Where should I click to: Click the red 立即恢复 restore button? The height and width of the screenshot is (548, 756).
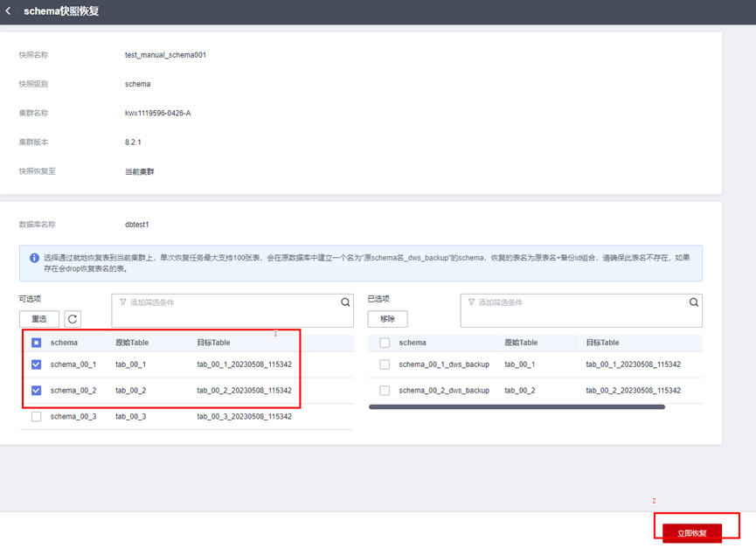(692, 533)
